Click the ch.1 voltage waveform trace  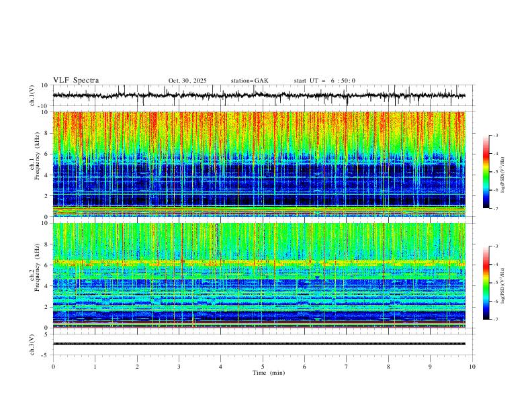click(x=259, y=95)
